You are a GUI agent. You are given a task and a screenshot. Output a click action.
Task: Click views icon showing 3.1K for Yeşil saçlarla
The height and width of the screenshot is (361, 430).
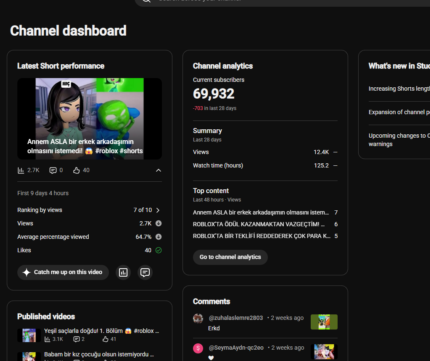pos(47,339)
